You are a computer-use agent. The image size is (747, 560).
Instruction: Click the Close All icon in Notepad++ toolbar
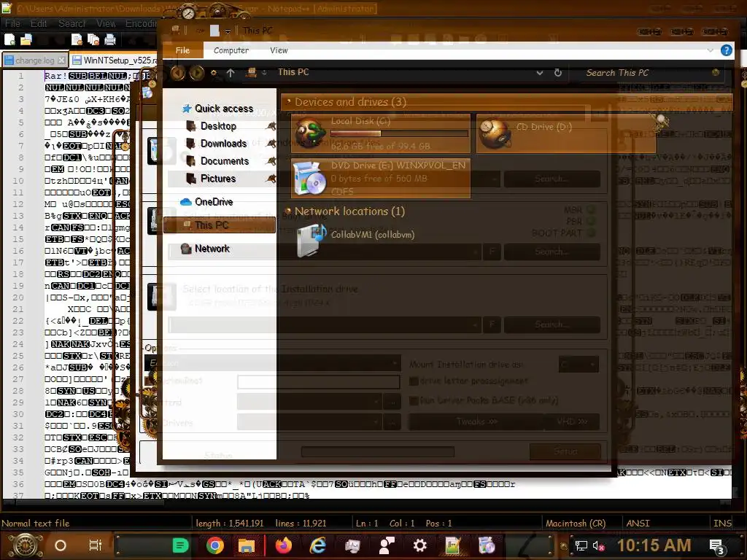pos(93,40)
